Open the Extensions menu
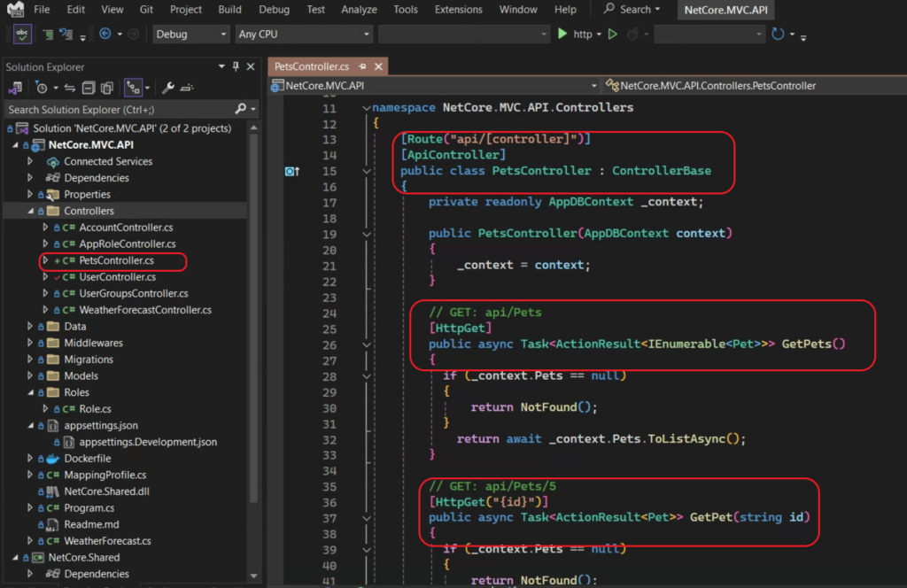This screenshot has height=588, width=907. (x=458, y=10)
